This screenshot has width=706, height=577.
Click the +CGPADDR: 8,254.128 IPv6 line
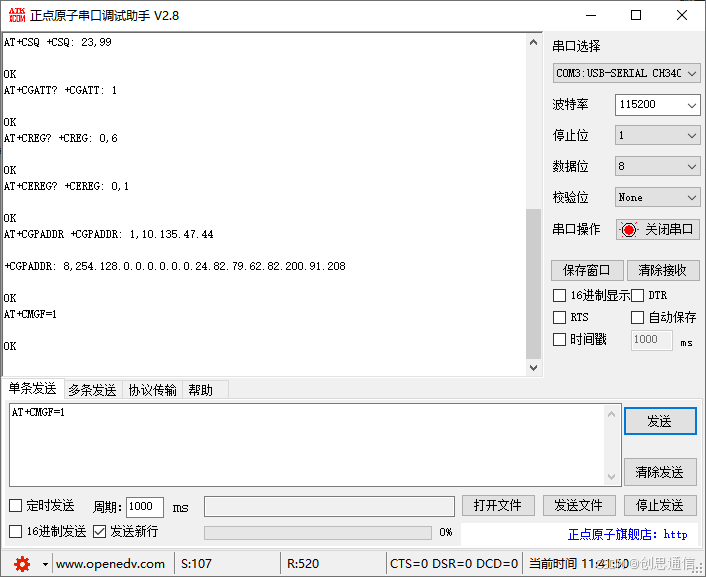(x=175, y=266)
